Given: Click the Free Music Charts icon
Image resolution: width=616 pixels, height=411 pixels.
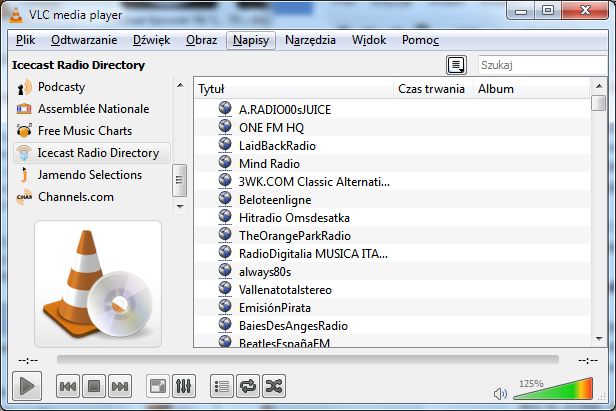Looking at the screenshot, I should (24, 131).
